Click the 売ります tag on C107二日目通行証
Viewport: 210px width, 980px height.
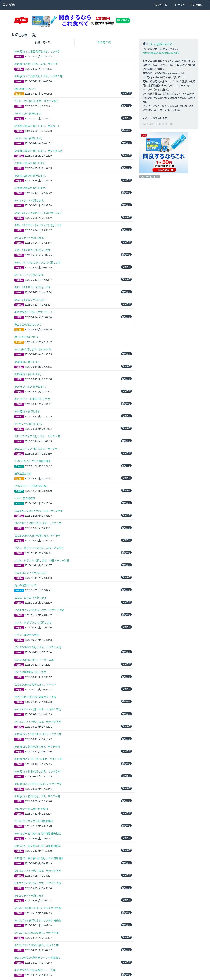19,503
